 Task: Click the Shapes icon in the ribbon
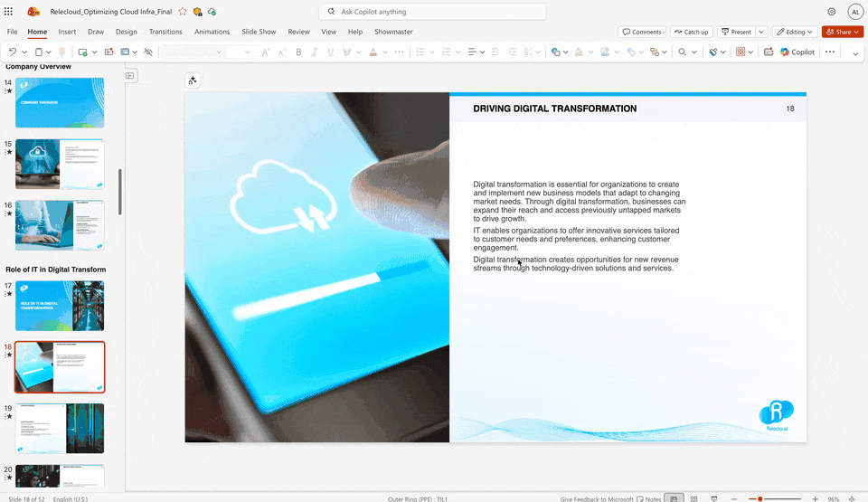[555, 52]
